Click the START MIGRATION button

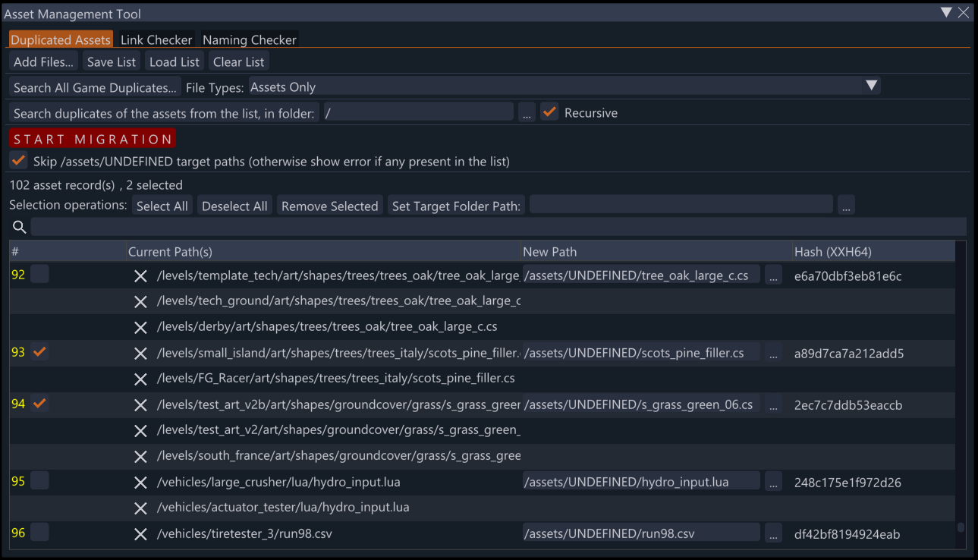pos(93,139)
